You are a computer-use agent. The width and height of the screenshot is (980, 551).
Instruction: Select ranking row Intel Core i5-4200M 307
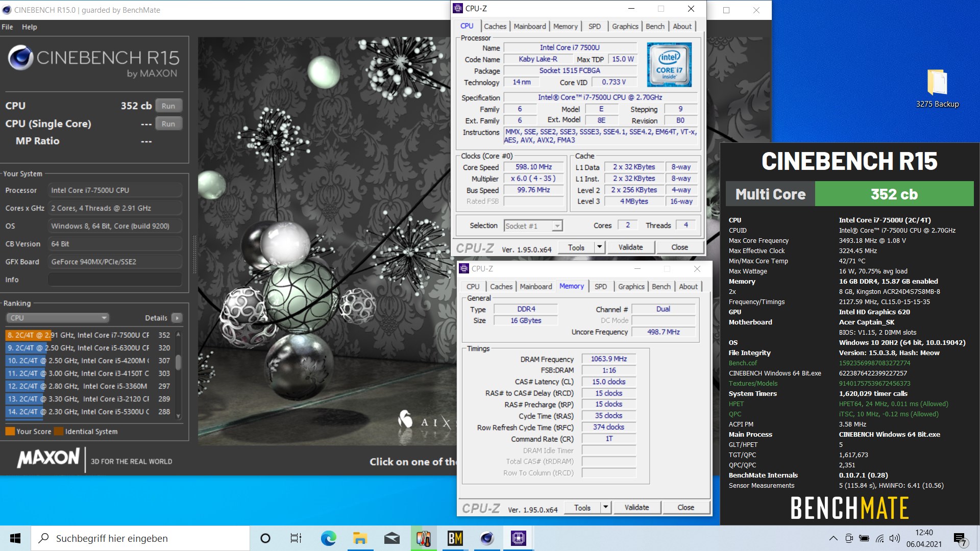(x=89, y=361)
